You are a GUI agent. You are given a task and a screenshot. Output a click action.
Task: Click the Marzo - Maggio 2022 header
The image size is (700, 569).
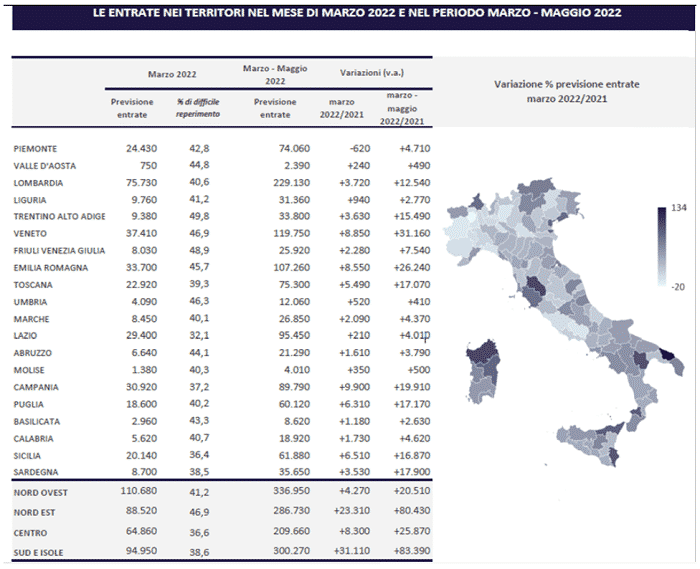pyautogui.click(x=275, y=75)
